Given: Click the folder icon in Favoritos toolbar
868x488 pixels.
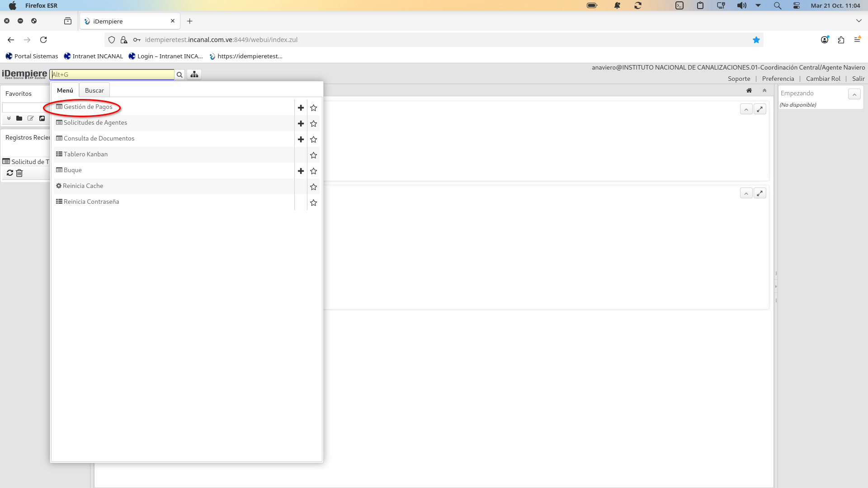Looking at the screenshot, I should [x=19, y=118].
